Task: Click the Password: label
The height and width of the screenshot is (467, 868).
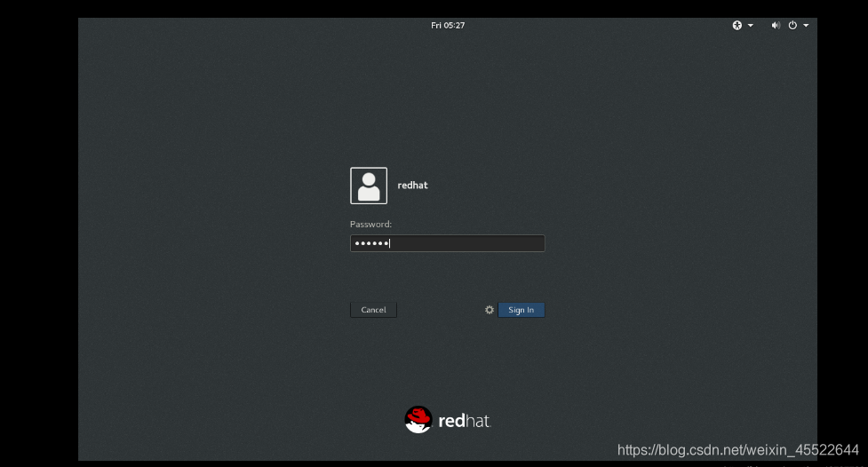Action: click(370, 224)
